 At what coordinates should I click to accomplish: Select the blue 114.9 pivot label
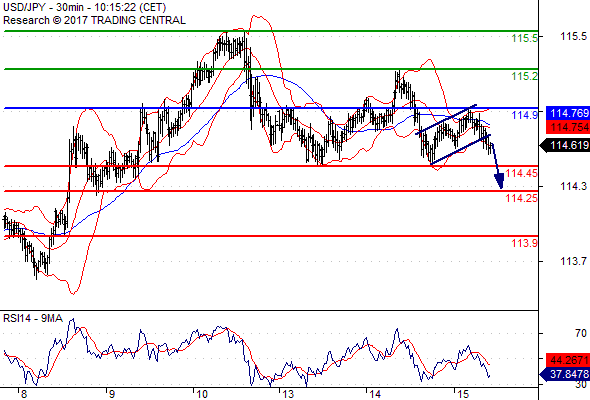pos(524,115)
